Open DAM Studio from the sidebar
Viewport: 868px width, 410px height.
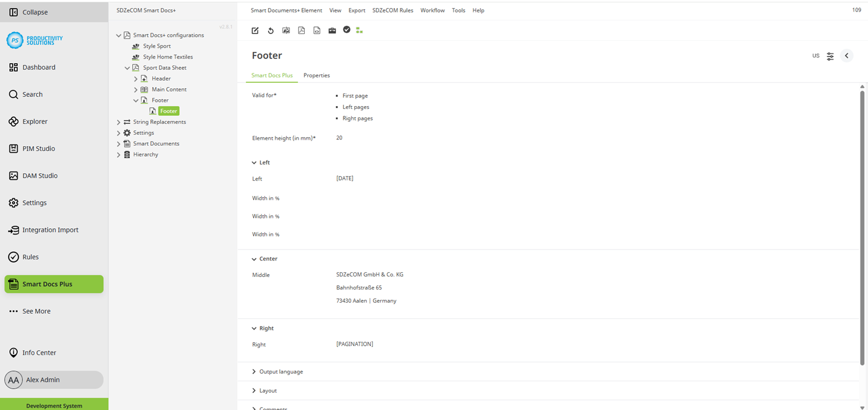pos(40,175)
